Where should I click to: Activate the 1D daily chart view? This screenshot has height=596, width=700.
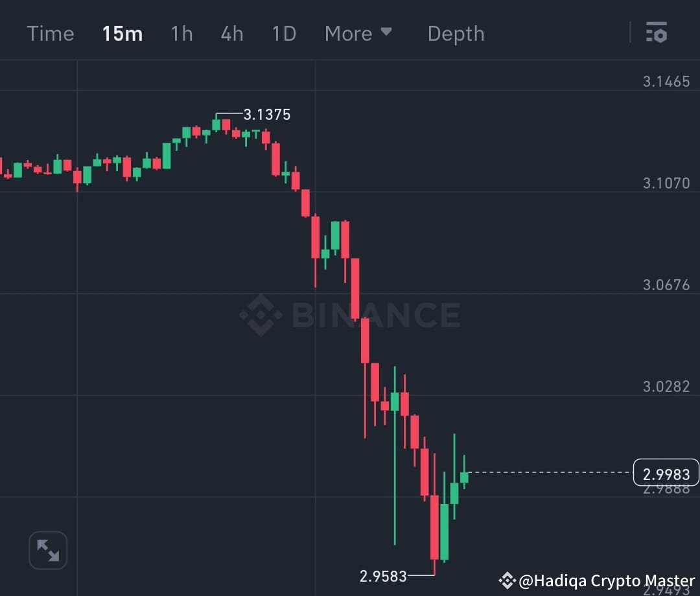click(283, 34)
